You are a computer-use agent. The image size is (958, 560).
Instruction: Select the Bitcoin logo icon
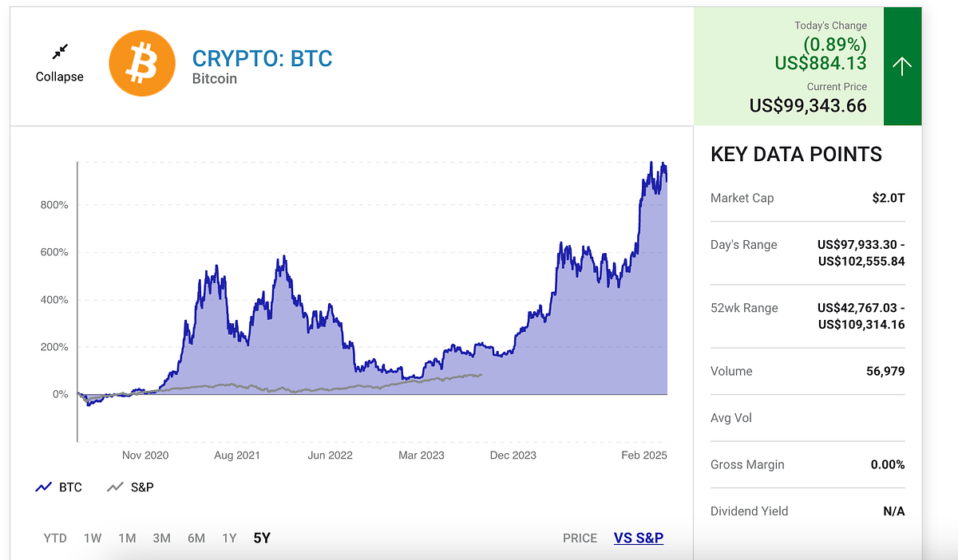click(142, 63)
